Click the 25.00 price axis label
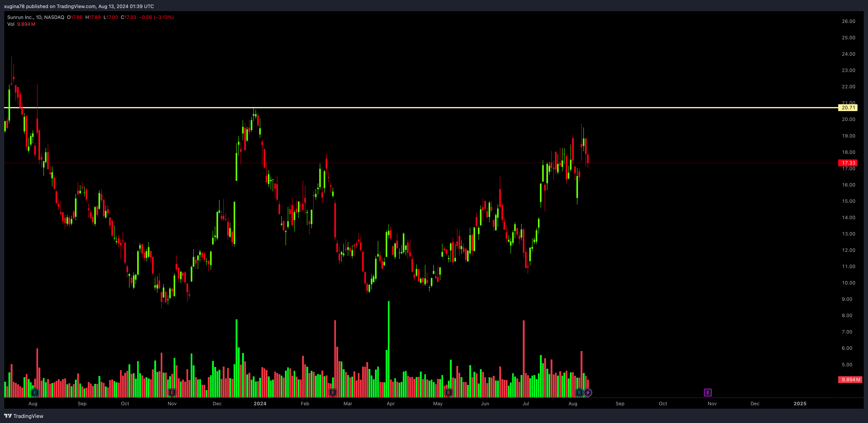 (848, 38)
